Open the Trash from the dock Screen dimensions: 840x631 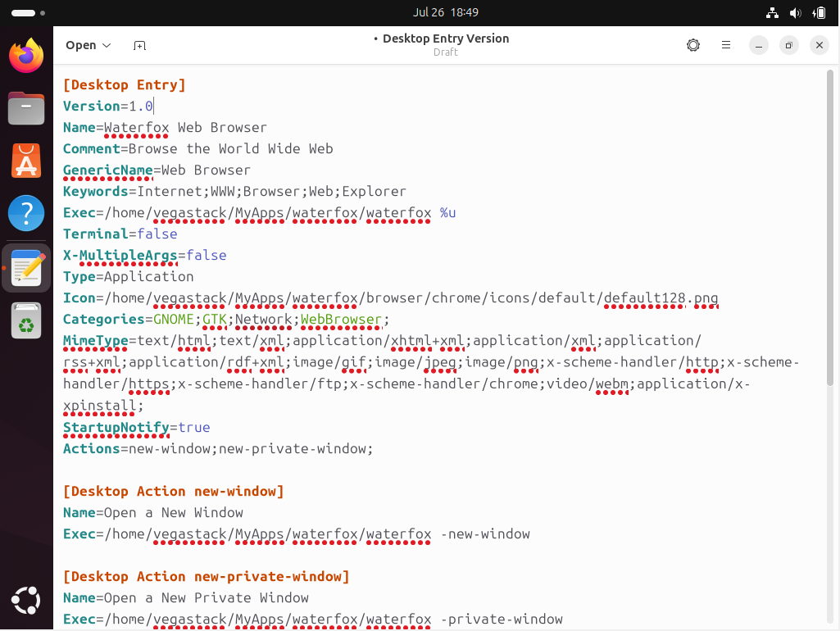pyautogui.click(x=26, y=320)
